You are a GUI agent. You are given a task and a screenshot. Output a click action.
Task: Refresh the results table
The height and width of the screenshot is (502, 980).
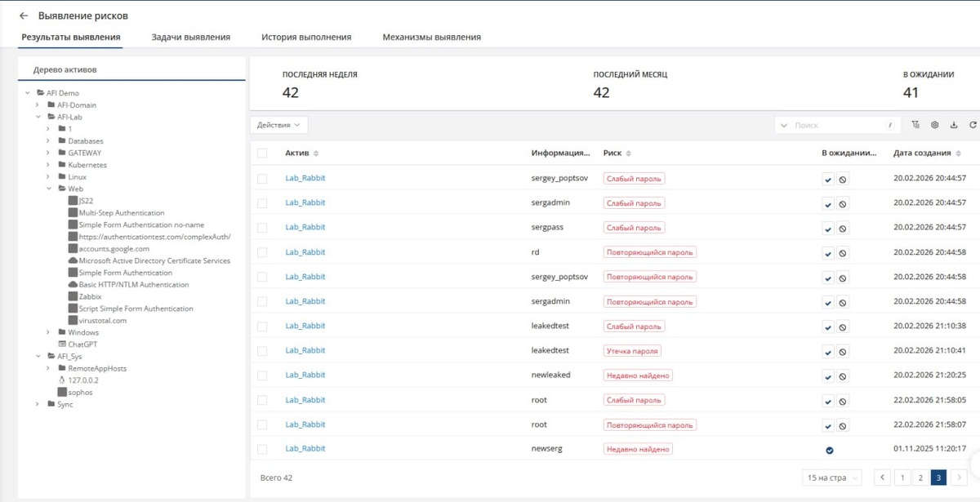click(973, 125)
